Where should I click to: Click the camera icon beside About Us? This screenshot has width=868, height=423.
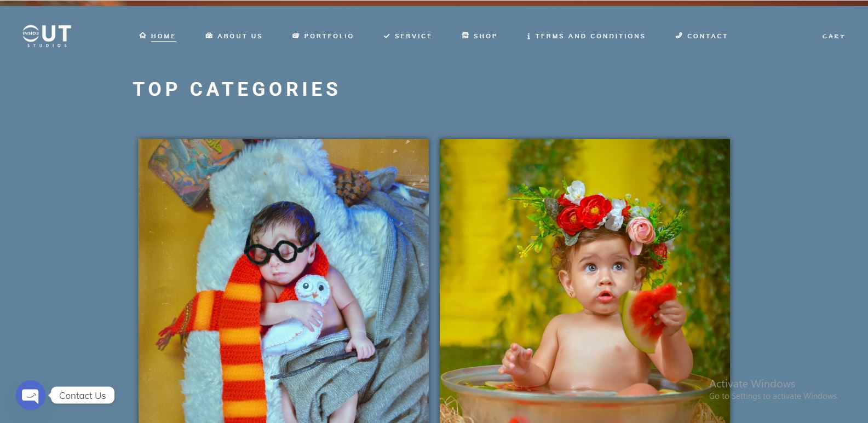209,36
